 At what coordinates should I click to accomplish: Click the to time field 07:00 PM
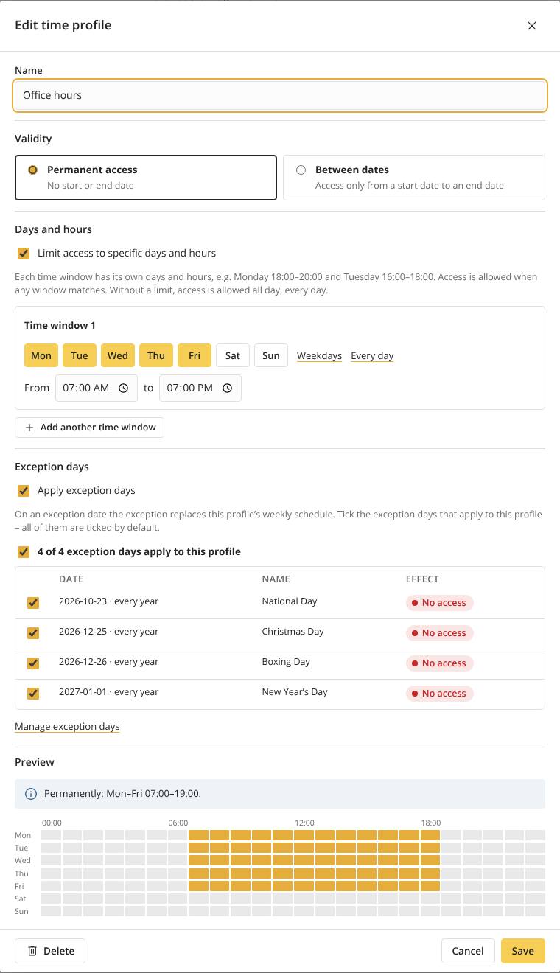click(200, 388)
